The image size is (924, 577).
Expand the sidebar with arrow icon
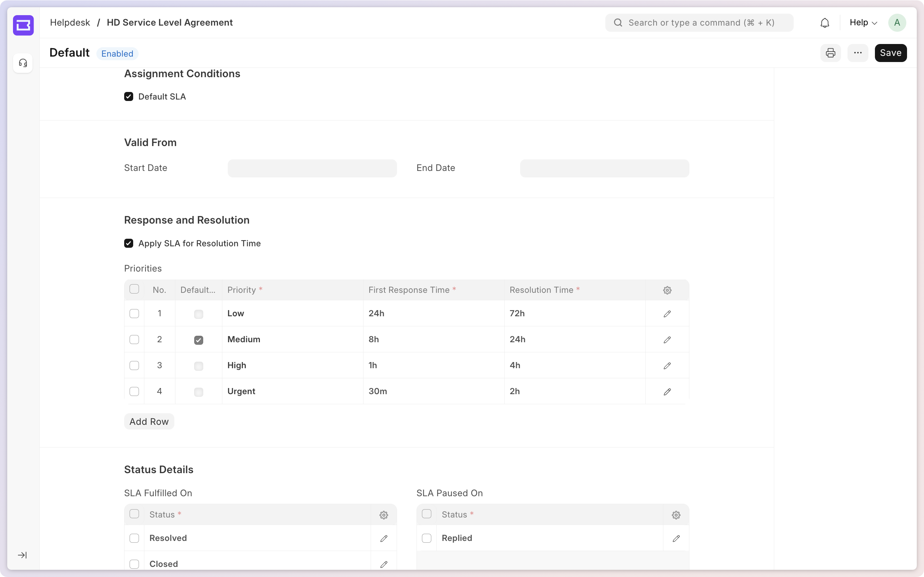coord(22,555)
